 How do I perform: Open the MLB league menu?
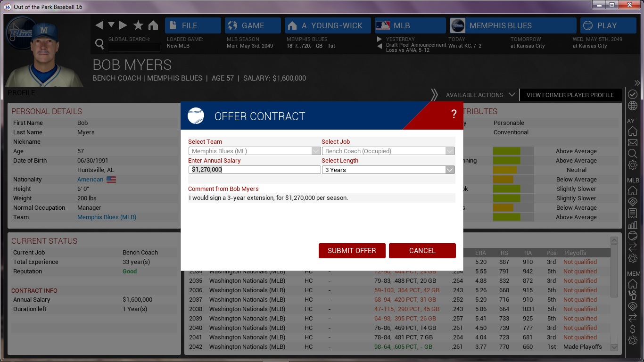410,25
